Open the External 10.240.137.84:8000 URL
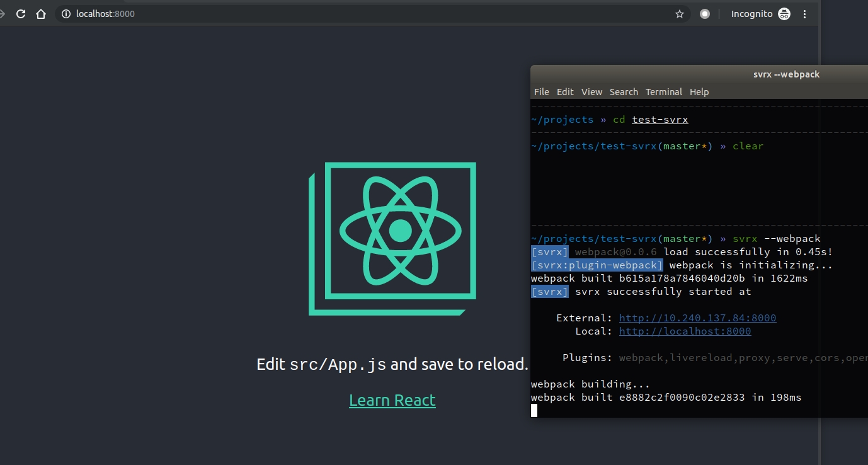This screenshot has width=868, height=465. coord(697,318)
